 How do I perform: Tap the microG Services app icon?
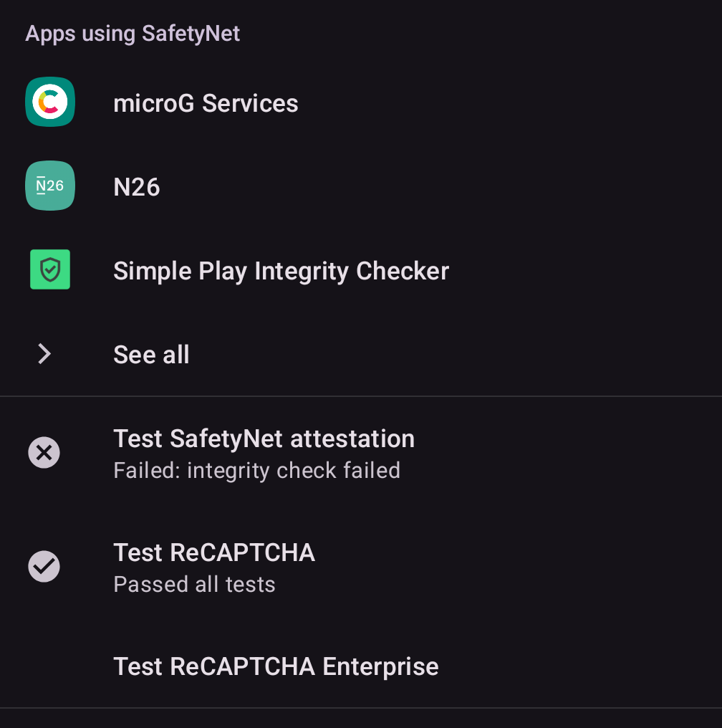click(x=50, y=102)
